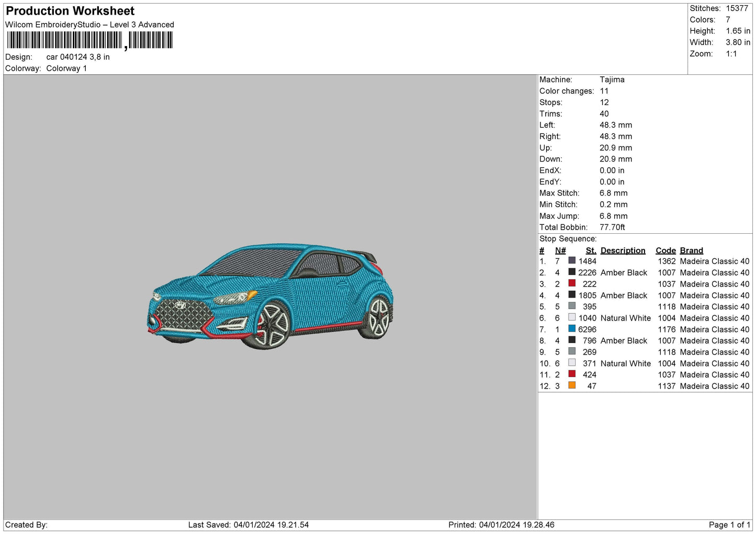Image resolution: width=756 pixels, height=534 pixels.
Task: Click the Max Jump value '6.8 mm'
Action: coord(614,216)
